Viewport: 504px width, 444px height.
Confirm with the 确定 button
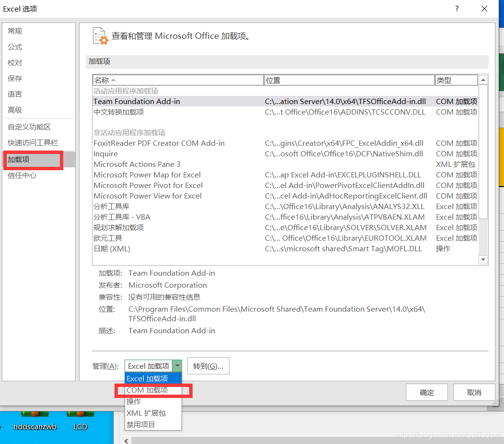click(427, 392)
